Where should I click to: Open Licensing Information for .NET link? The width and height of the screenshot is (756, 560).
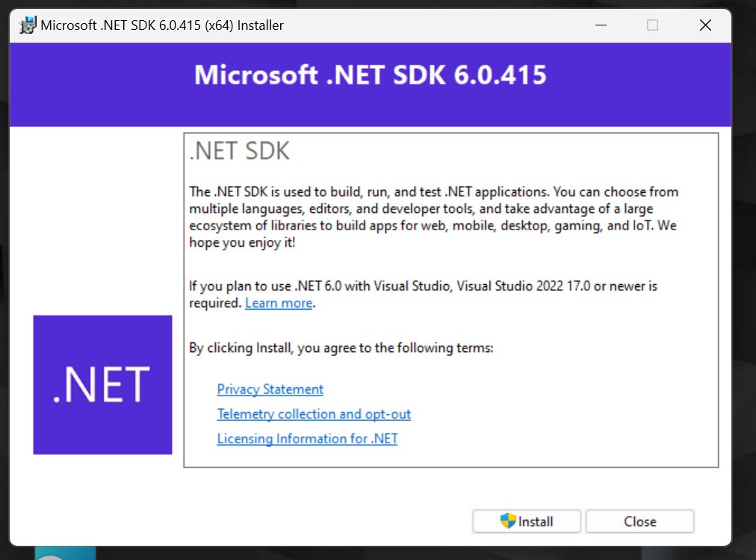(x=307, y=438)
